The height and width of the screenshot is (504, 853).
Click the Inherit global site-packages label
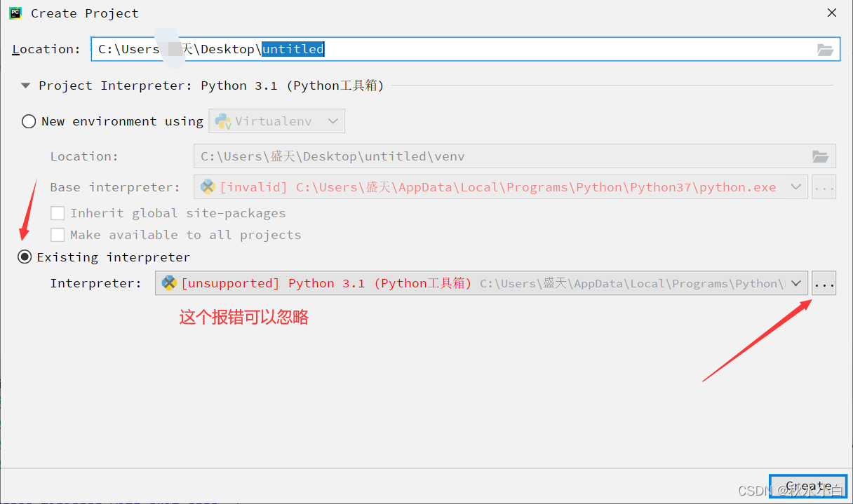click(x=178, y=213)
